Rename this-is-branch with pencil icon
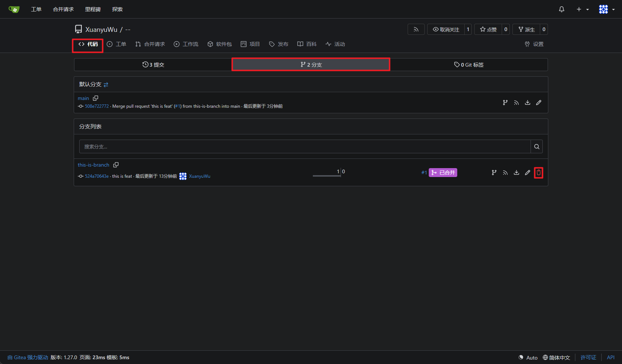622x364 pixels. pyautogui.click(x=528, y=173)
